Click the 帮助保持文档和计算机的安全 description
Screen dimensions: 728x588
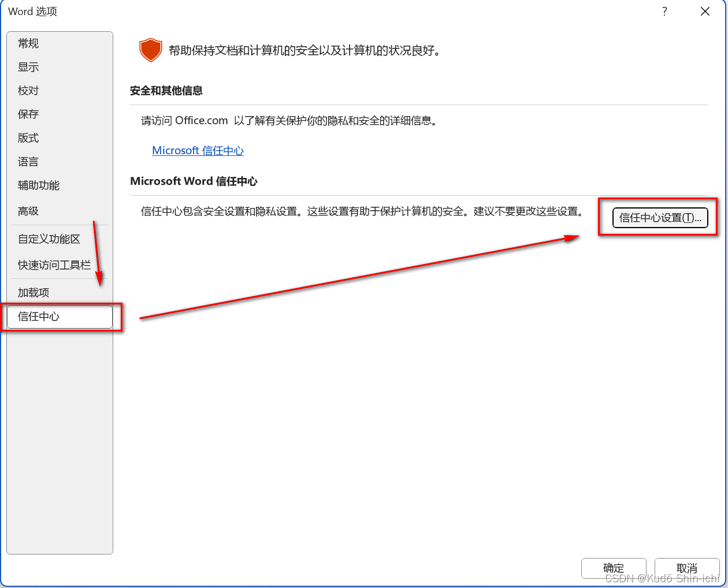pyautogui.click(x=304, y=51)
